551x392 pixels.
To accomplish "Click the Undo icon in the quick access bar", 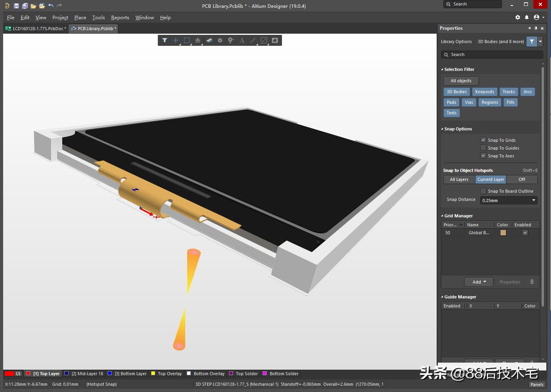I will (51, 5).
